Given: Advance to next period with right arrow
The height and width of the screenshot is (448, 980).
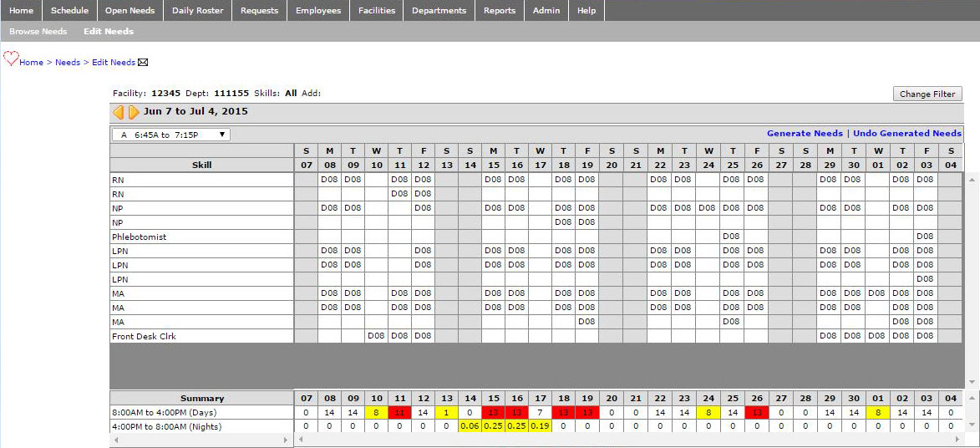Looking at the screenshot, I should click(x=134, y=112).
